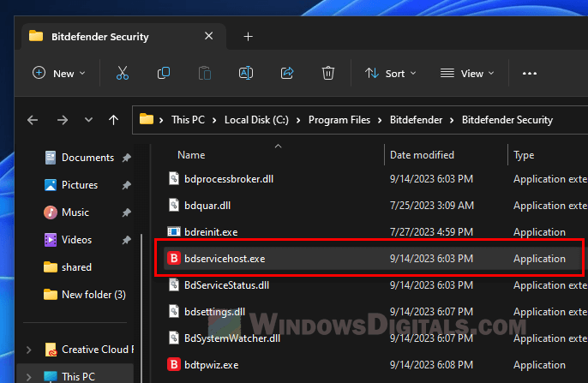The height and width of the screenshot is (383, 588).
Task: Click the address bar folder icon
Action: click(147, 119)
